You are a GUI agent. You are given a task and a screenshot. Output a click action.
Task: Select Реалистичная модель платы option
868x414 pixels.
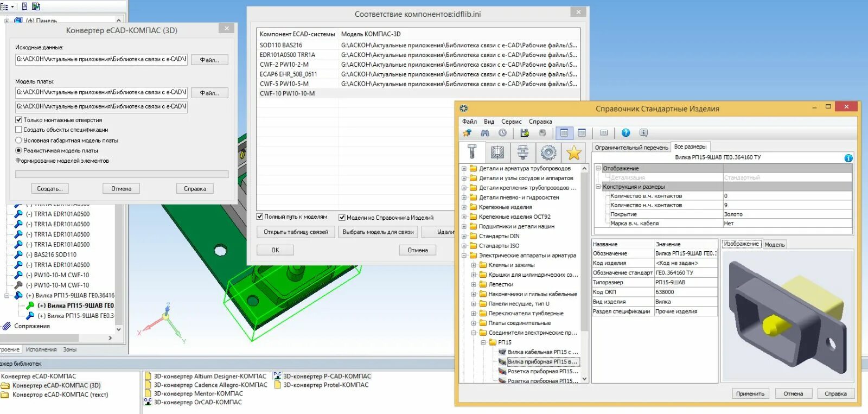[18, 150]
